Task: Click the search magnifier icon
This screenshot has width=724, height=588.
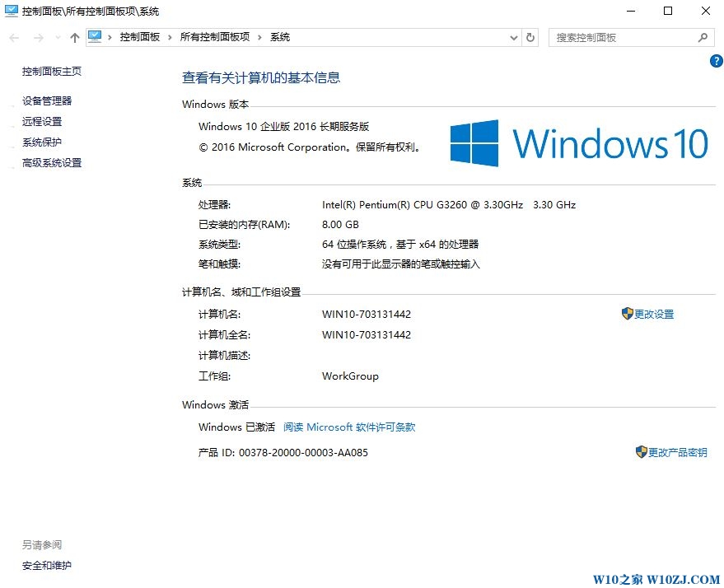Action: [x=703, y=37]
